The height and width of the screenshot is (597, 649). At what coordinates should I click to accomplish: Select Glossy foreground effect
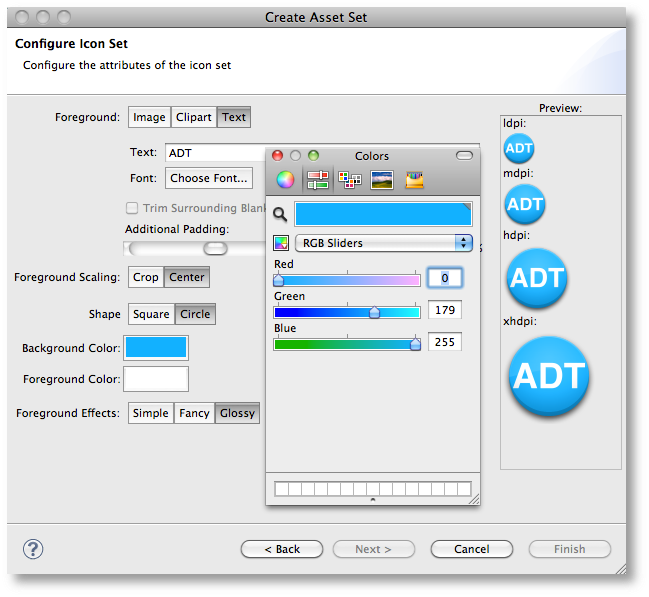[237, 413]
